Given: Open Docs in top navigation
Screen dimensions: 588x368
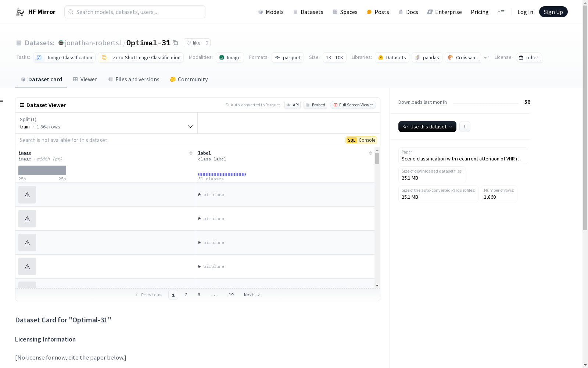Looking at the screenshot, I should point(408,12).
